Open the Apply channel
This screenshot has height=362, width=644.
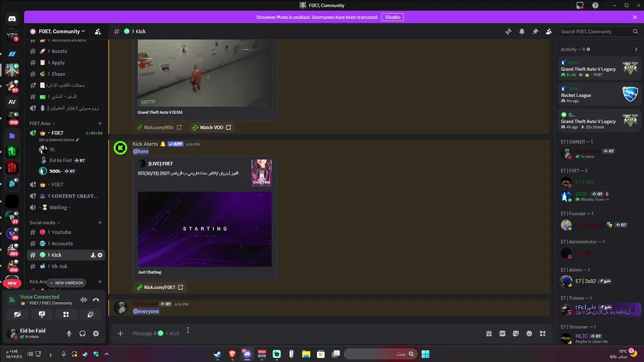pyautogui.click(x=66, y=63)
